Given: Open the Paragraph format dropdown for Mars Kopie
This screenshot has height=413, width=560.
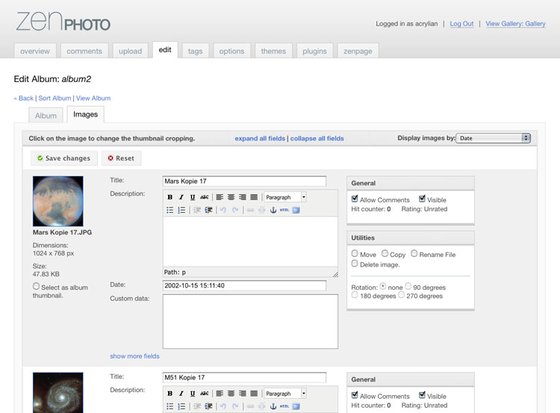Looking at the screenshot, I should [285, 197].
